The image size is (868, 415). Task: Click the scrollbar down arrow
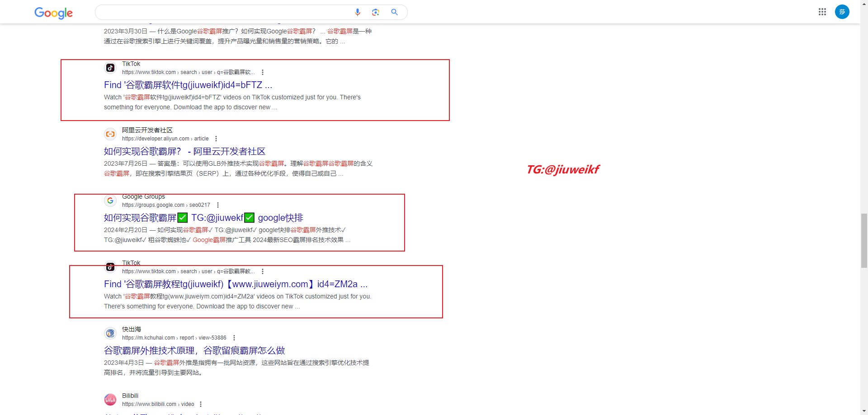[x=864, y=411]
